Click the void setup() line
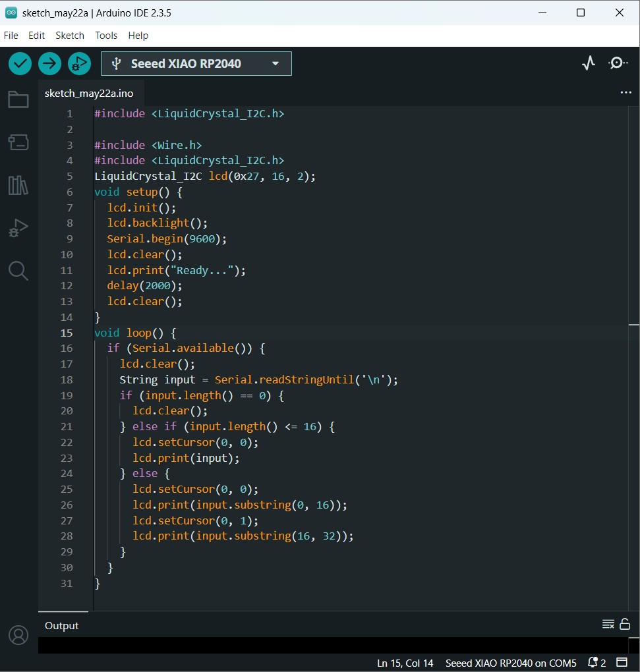The height and width of the screenshot is (672, 640). click(138, 192)
